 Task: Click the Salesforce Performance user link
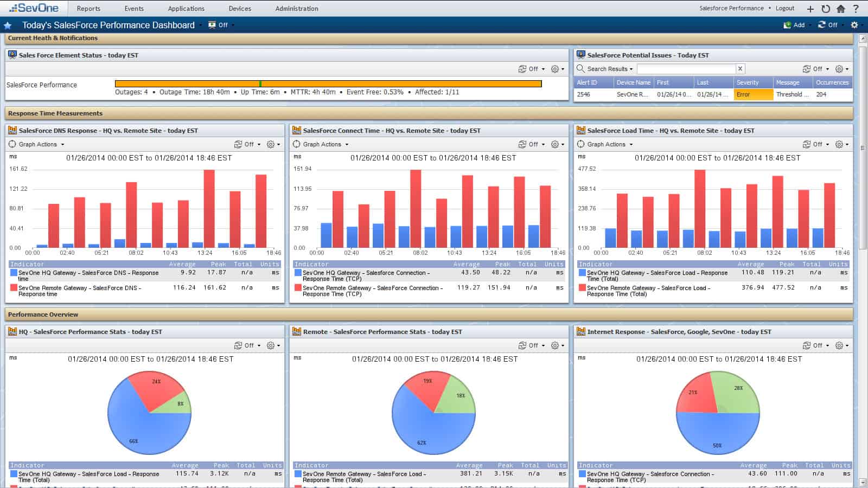(731, 8)
